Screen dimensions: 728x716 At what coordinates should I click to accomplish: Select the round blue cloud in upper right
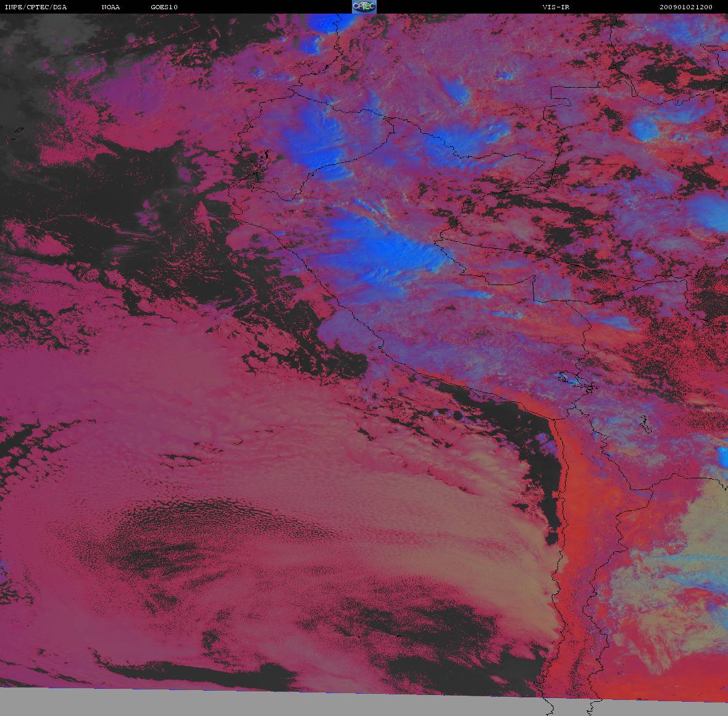pyautogui.click(x=646, y=130)
